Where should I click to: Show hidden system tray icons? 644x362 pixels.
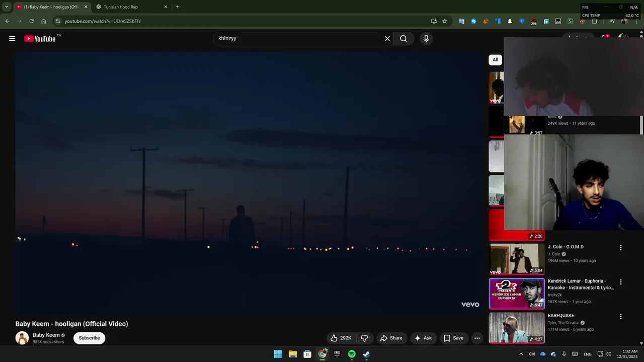(521, 354)
